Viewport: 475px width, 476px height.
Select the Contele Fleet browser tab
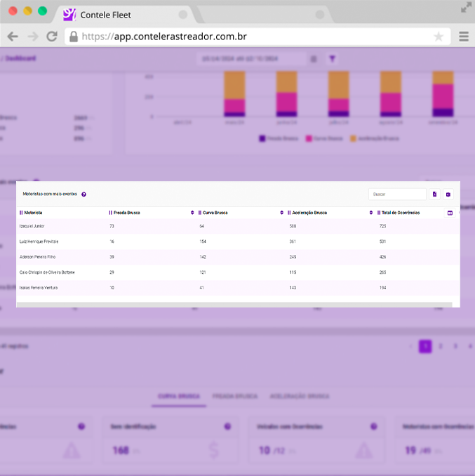pos(124,15)
